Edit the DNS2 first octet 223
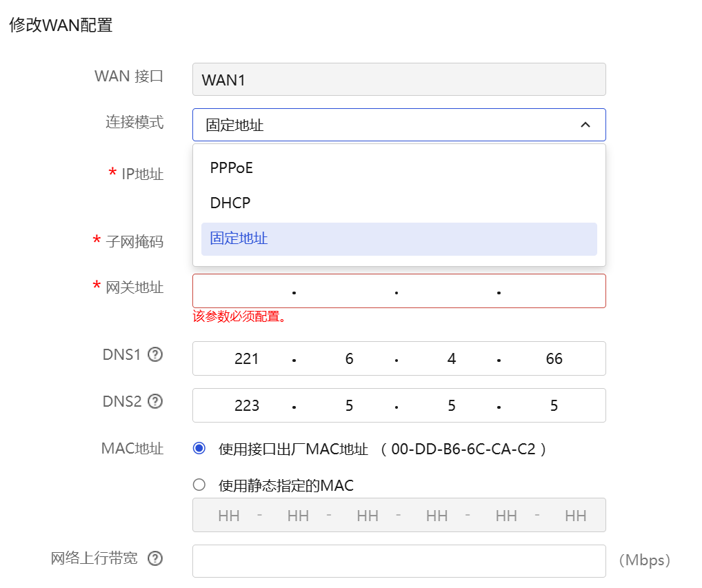Viewport: 702px width, 588px height. [x=246, y=405]
